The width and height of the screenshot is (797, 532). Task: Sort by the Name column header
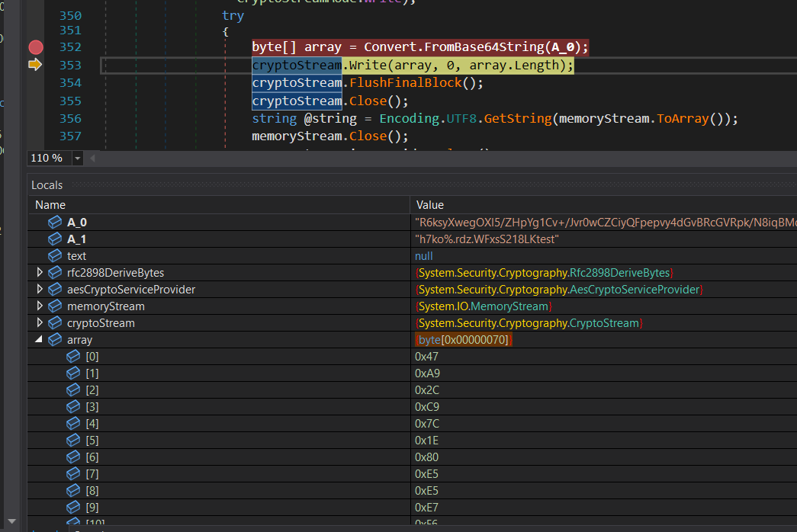click(x=50, y=205)
